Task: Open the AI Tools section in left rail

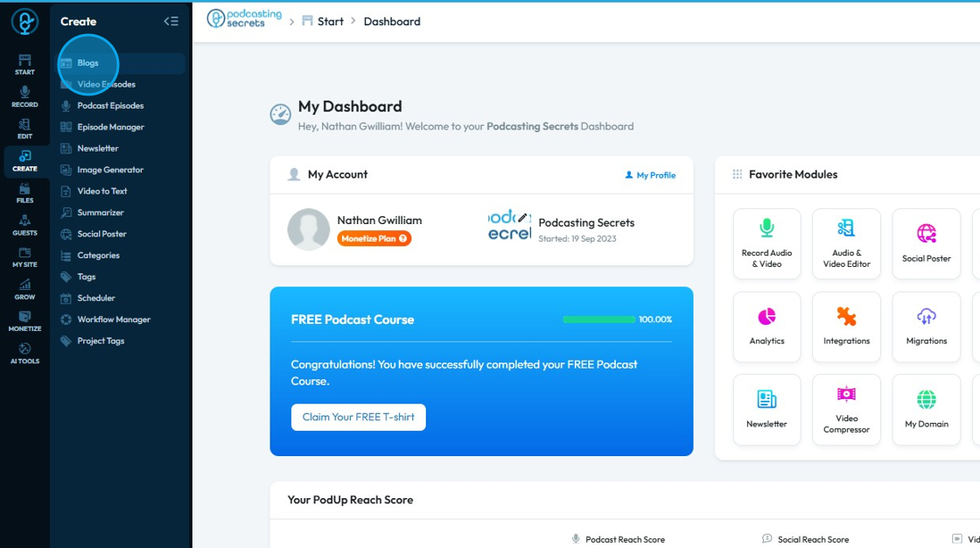Action: (24, 354)
